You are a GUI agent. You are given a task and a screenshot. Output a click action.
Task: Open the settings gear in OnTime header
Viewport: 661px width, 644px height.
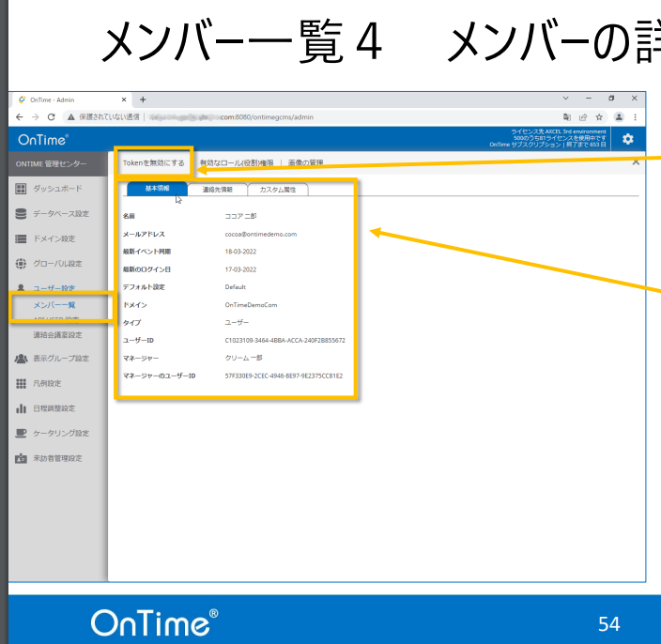(x=628, y=139)
